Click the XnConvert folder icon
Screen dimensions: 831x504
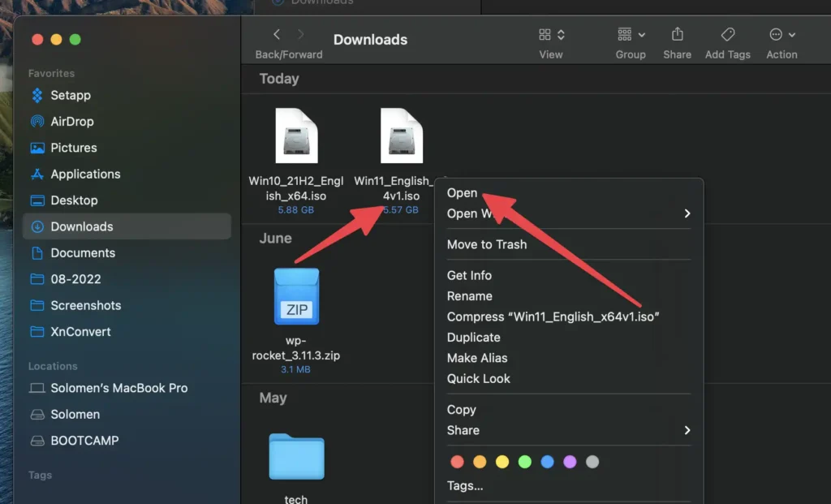point(37,332)
